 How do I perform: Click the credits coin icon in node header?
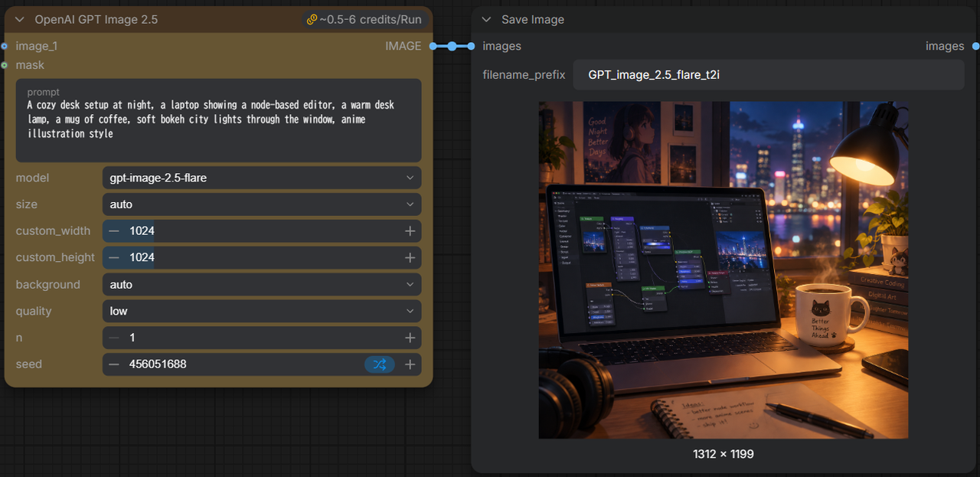[x=312, y=20]
